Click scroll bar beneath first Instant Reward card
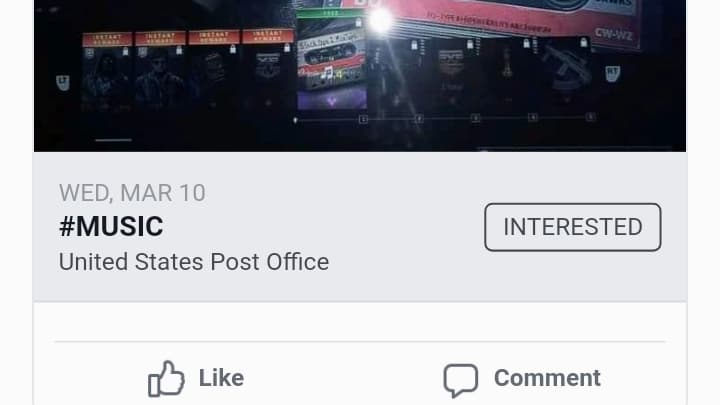The width and height of the screenshot is (720, 405). (x=113, y=140)
